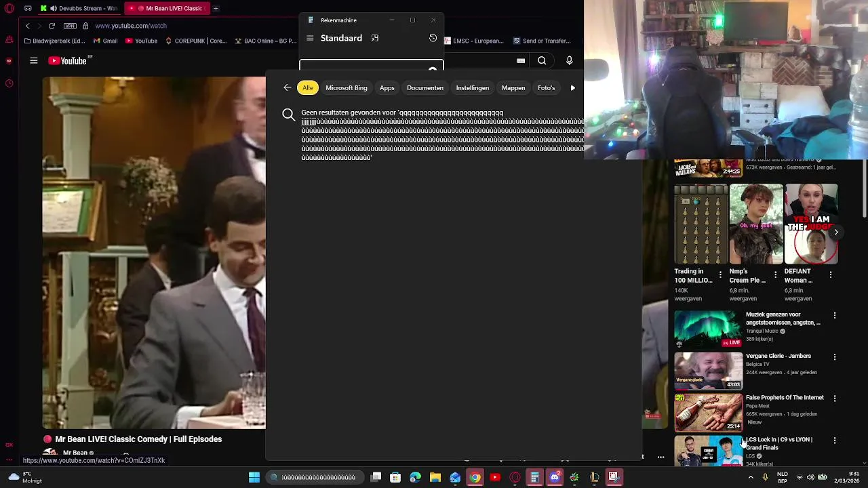The image size is (868, 488).
Task: Open more options for Muziek genezen video
Action: 835,315
